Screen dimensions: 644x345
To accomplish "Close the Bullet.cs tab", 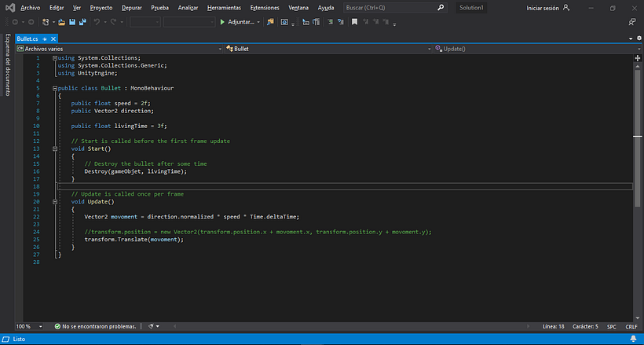I will coord(53,39).
